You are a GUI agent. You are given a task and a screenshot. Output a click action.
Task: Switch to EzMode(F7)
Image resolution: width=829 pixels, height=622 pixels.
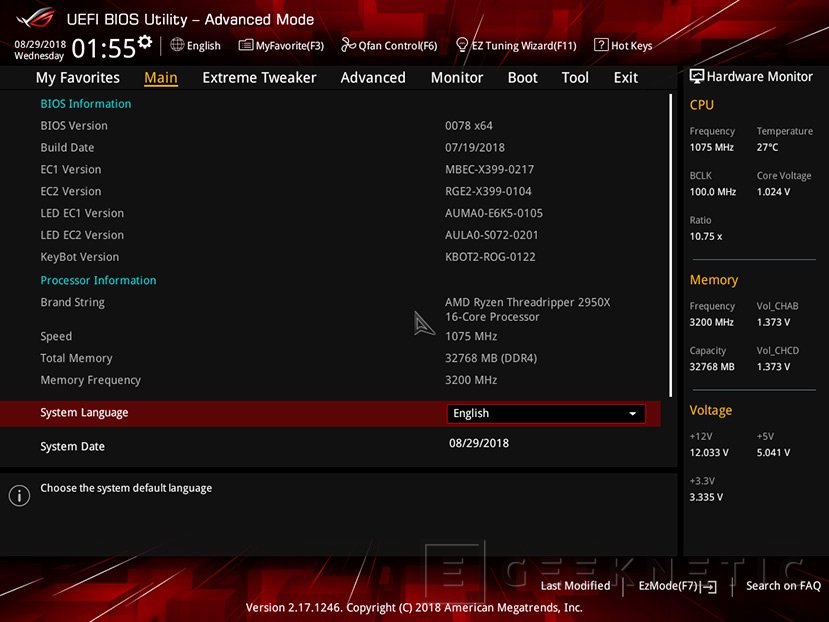677,586
